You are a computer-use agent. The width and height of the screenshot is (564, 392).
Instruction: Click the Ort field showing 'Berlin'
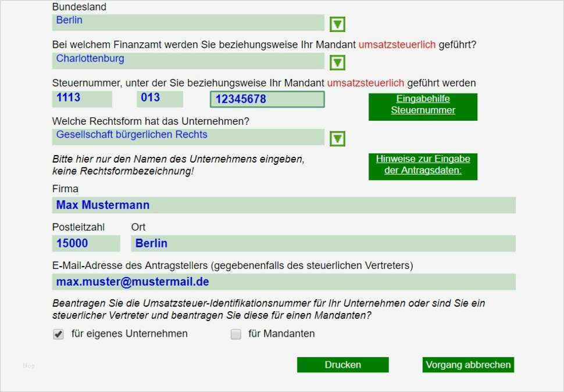click(x=323, y=243)
